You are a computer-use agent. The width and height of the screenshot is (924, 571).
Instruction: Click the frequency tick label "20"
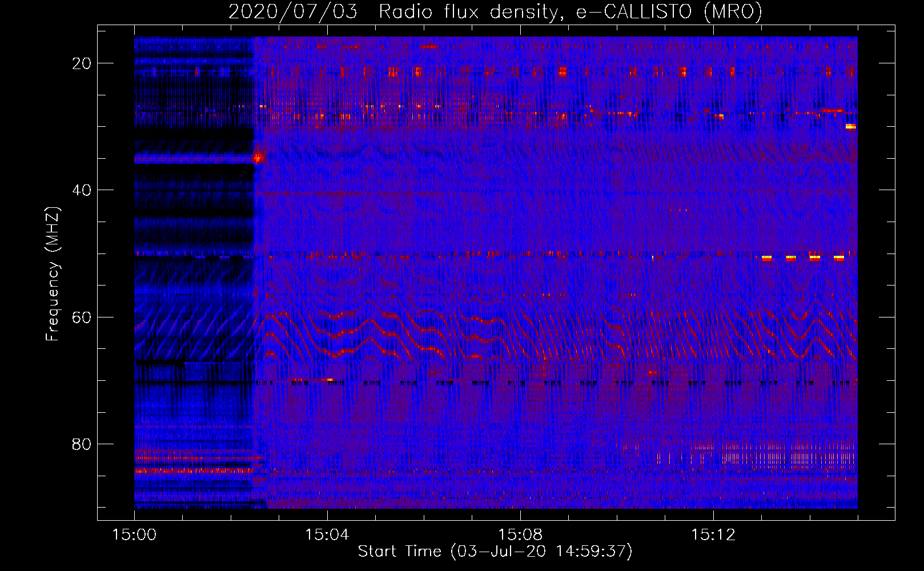coord(82,63)
